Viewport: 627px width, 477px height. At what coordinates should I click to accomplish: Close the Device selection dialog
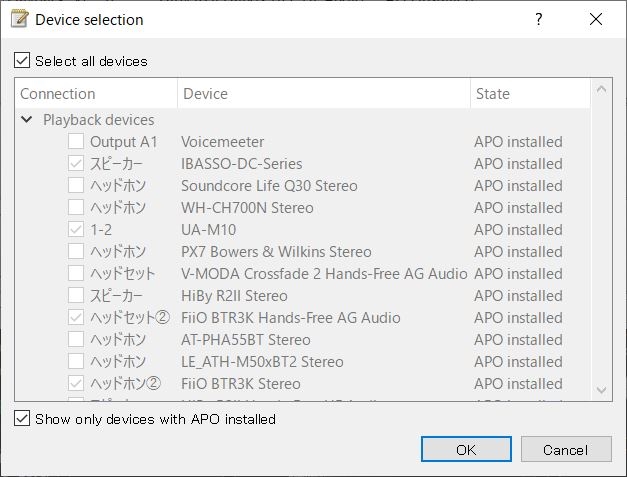(596, 19)
